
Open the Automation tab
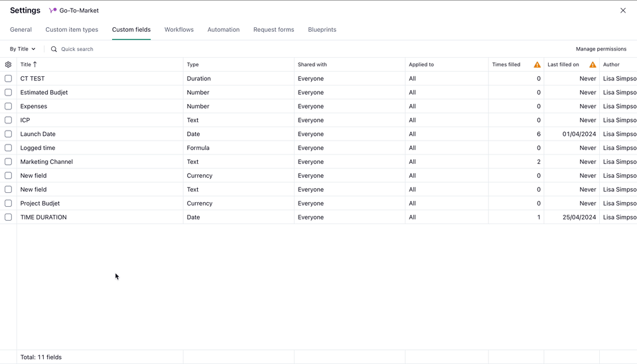[x=223, y=30]
